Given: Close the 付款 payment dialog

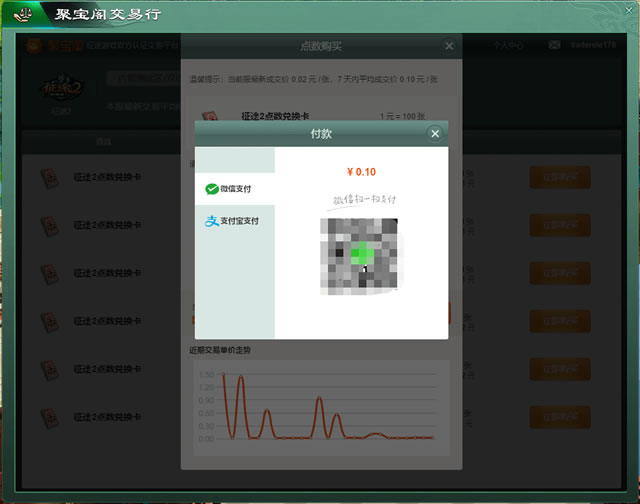Looking at the screenshot, I should (435, 133).
